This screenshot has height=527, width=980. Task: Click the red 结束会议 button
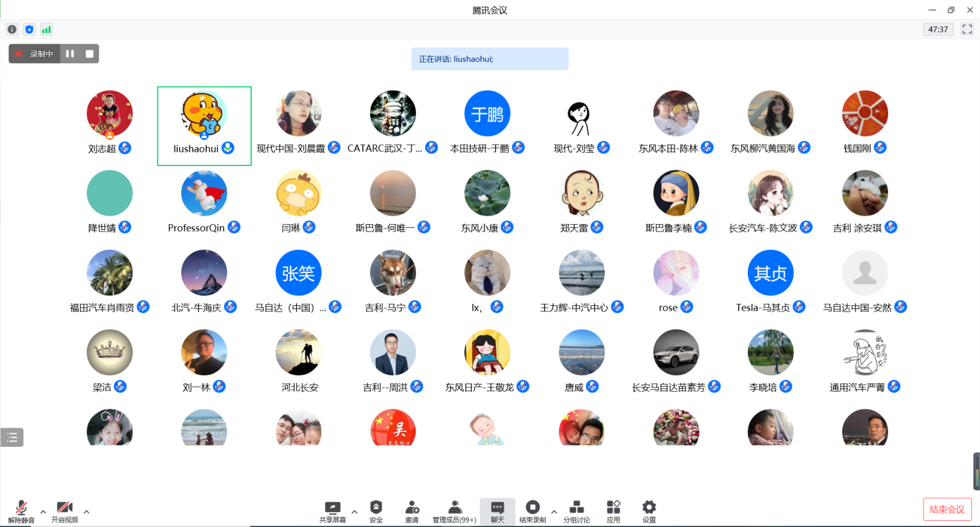pyautogui.click(x=947, y=509)
